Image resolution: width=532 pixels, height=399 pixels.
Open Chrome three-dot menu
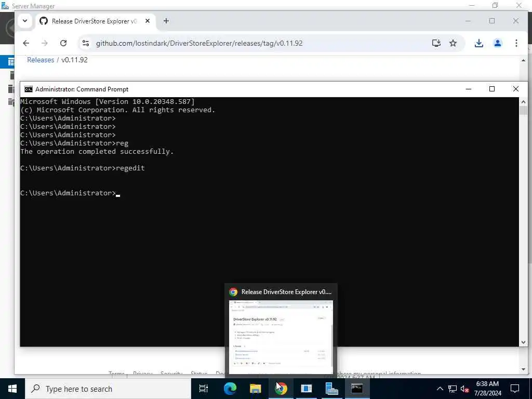point(516,43)
